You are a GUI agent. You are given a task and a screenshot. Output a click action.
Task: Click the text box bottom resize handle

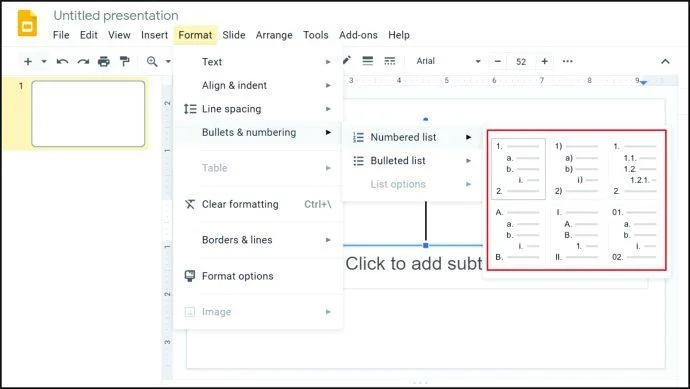pos(426,245)
